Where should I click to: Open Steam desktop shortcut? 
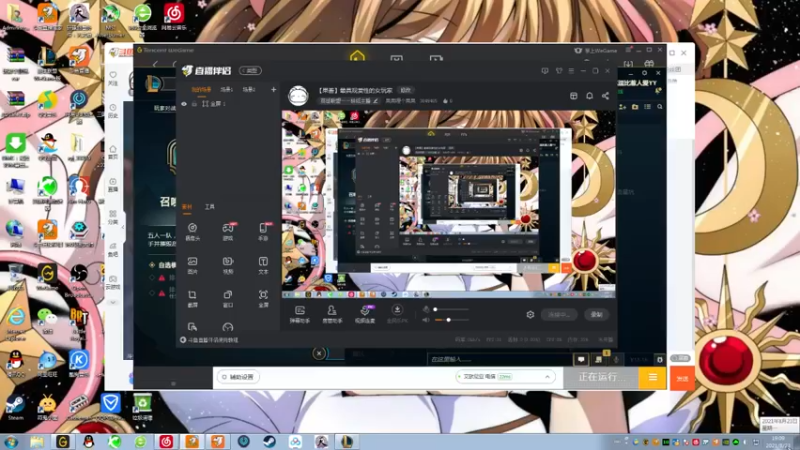point(15,407)
